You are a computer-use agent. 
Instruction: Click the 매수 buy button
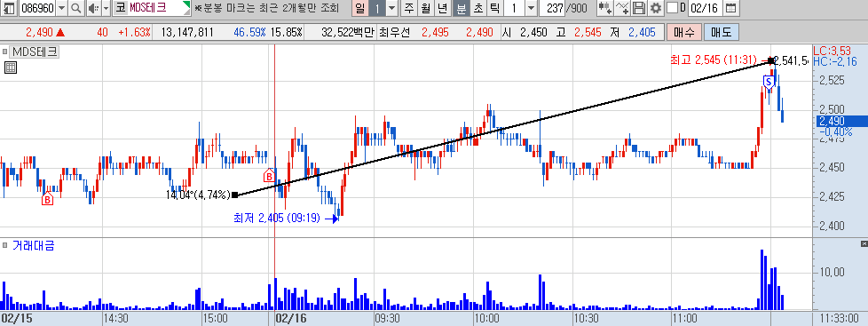pos(683,33)
